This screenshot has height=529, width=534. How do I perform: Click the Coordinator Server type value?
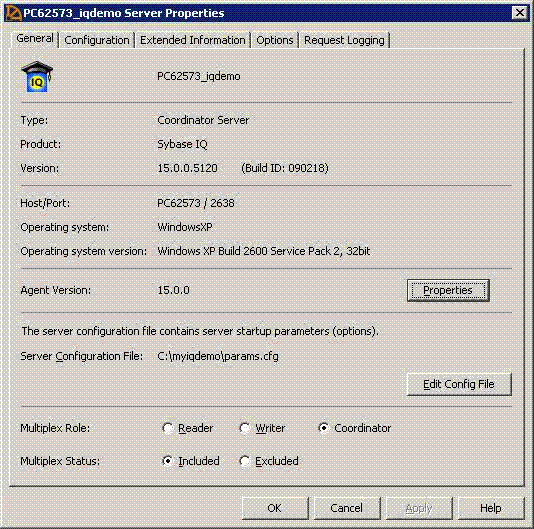(x=203, y=120)
